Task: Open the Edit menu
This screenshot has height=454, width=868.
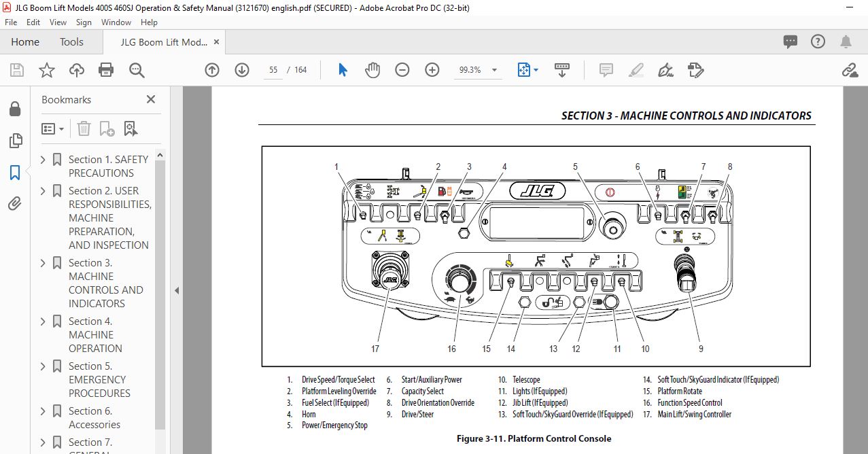Action: tap(33, 22)
